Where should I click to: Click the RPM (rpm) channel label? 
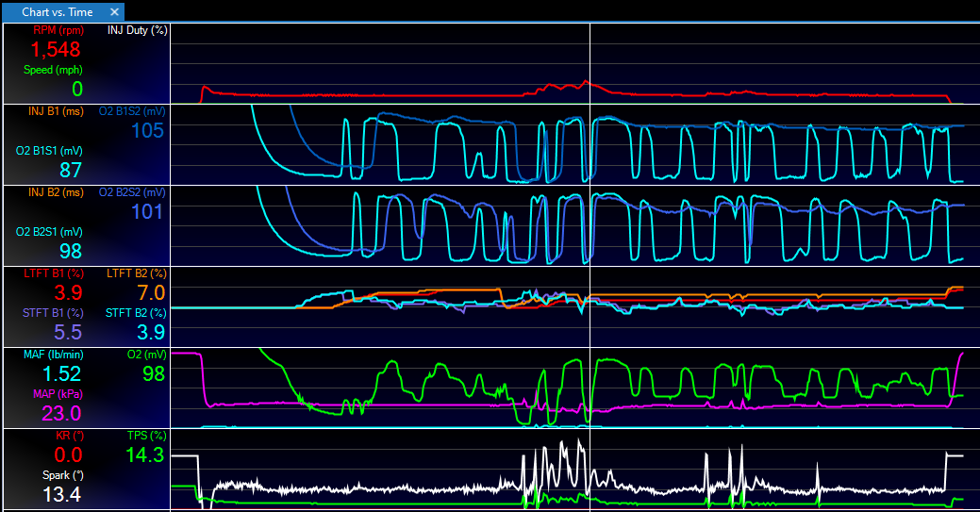tap(58, 30)
